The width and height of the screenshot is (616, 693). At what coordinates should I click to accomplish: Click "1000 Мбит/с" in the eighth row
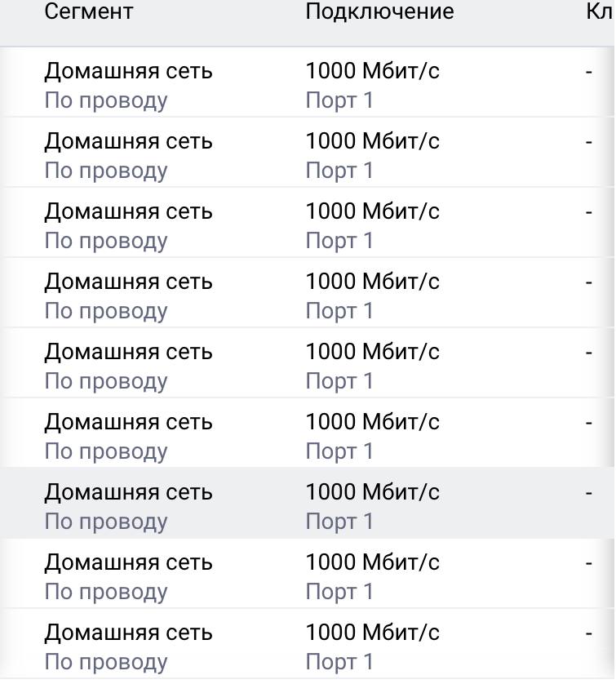click(372, 562)
